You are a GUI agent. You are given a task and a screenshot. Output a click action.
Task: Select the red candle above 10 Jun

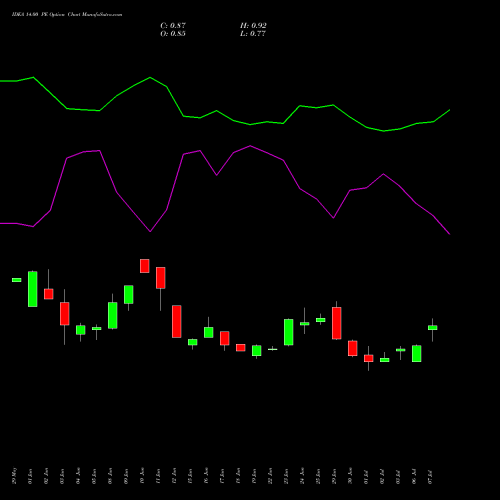coord(145,266)
